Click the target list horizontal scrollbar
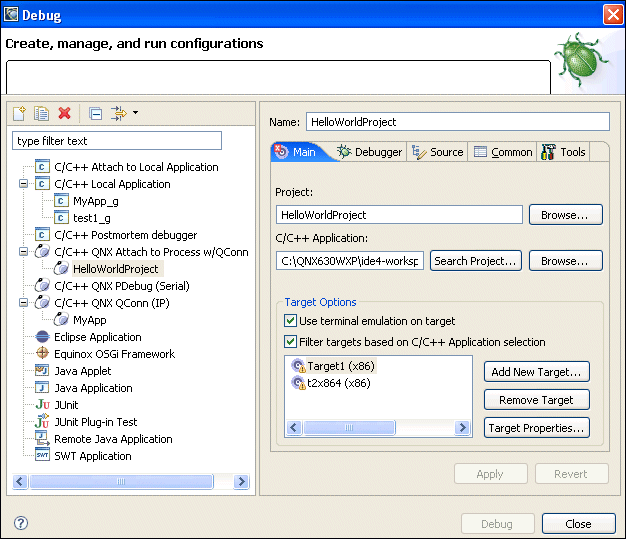626x539 pixels. [x=378, y=428]
